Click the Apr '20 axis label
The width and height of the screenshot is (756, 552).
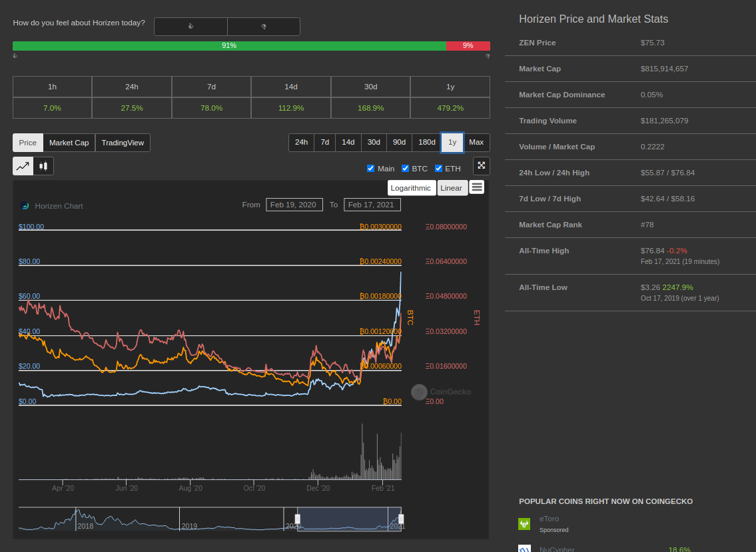coord(63,488)
